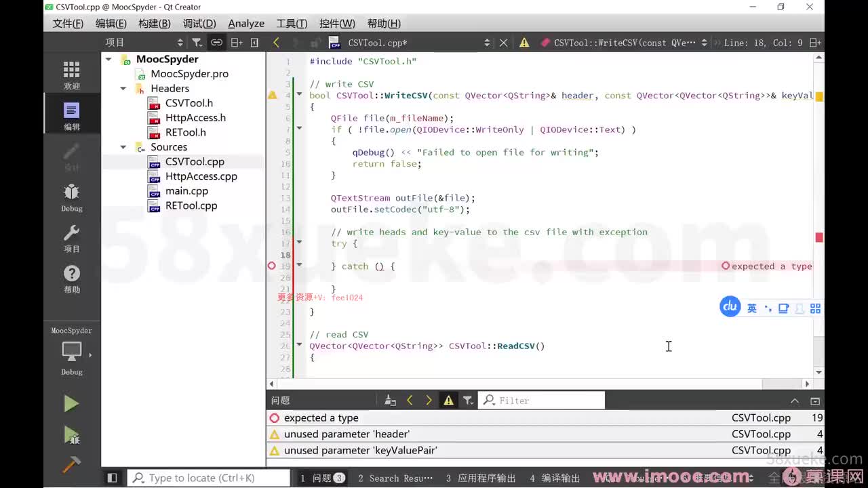This screenshot has width=868, height=488.
Task: Fold the ReadCSV function at line 26
Action: tap(299, 345)
